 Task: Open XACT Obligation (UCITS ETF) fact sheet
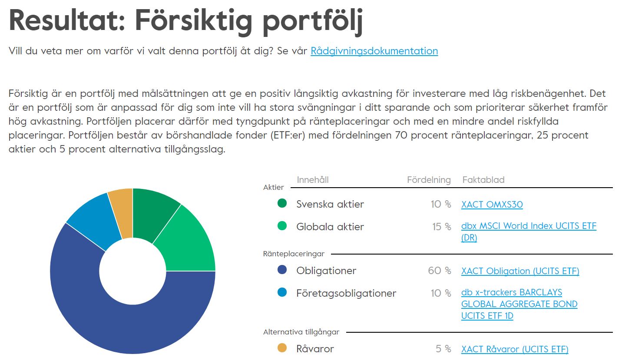click(520, 271)
